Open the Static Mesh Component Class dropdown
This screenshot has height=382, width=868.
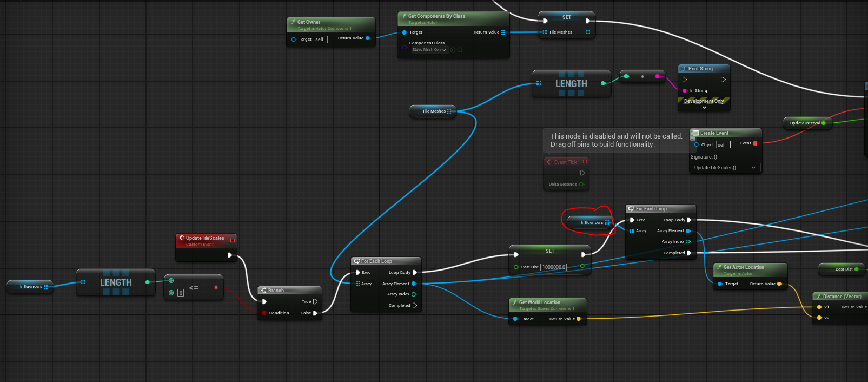pos(429,50)
